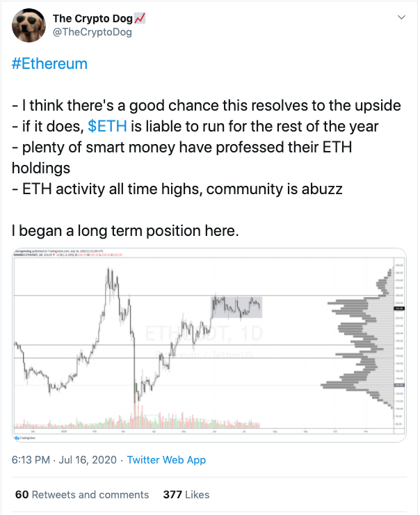Click the volume bars along the chart bottom
Image resolution: width=420 pixels, height=515 pixels.
[137, 418]
